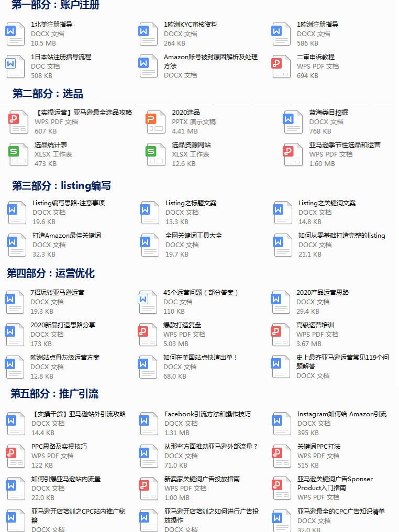This screenshot has height=532, width=399.
Task: Click the 10.5 MB file size text
Action: click(43, 43)
